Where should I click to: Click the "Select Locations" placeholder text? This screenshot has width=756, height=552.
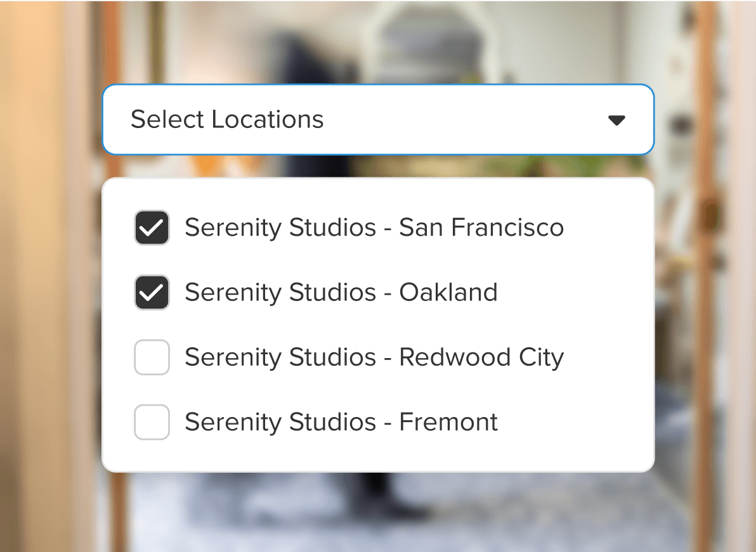pyautogui.click(x=227, y=119)
